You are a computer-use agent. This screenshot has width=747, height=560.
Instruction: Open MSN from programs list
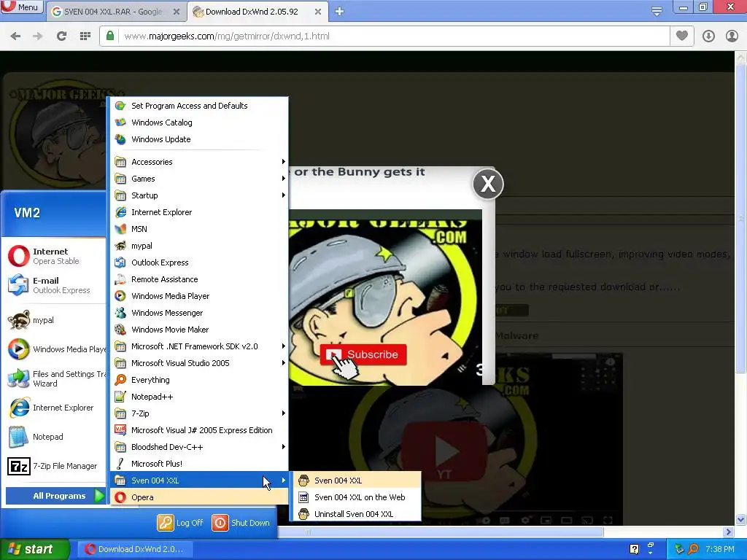(199, 229)
